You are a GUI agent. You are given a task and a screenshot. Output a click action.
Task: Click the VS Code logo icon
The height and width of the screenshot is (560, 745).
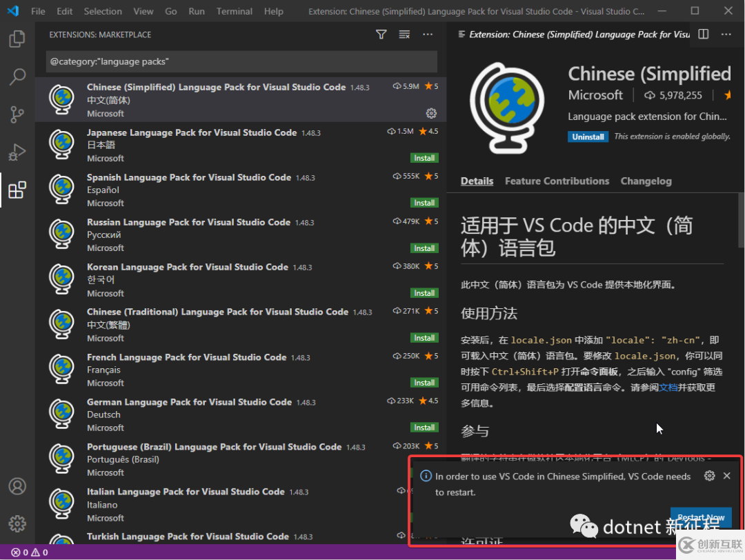point(13,10)
